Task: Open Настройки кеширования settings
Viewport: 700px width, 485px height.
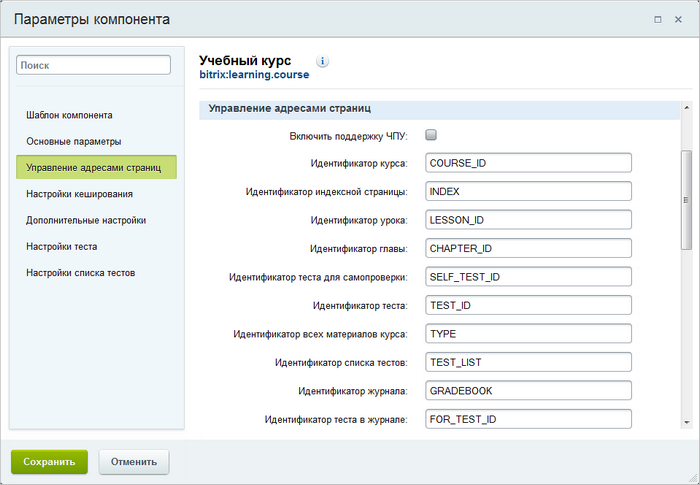Action: click(80, 194)
